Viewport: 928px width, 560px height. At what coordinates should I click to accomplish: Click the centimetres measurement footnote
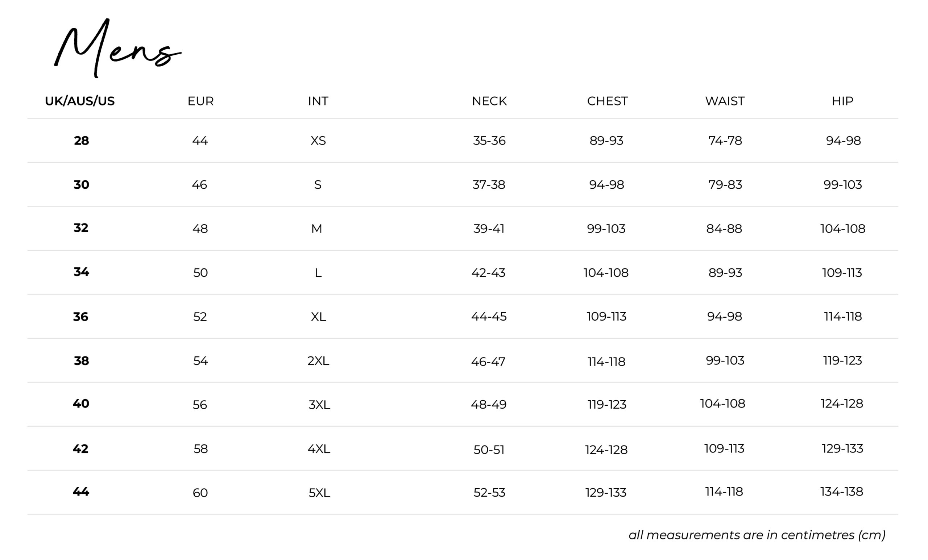tap(757, 535)
